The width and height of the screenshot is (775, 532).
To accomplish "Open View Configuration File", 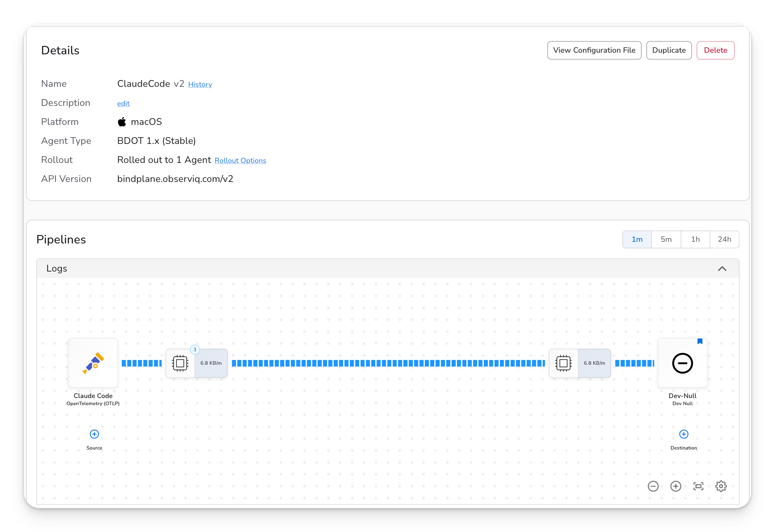I will (594, 50).
